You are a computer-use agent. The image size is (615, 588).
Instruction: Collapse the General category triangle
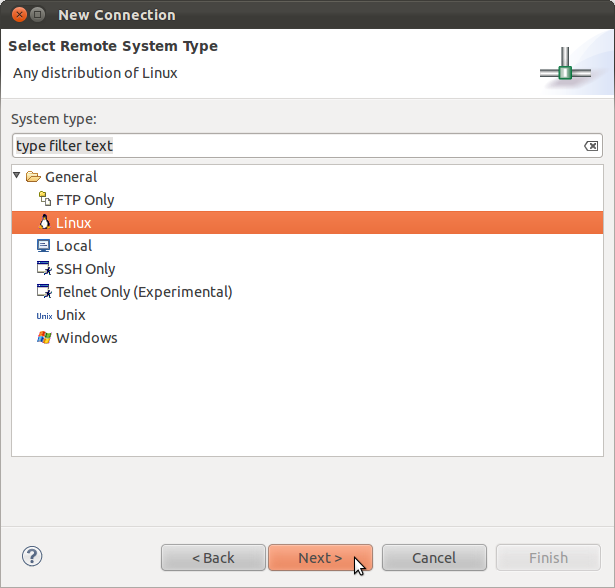tap(16, 175)
